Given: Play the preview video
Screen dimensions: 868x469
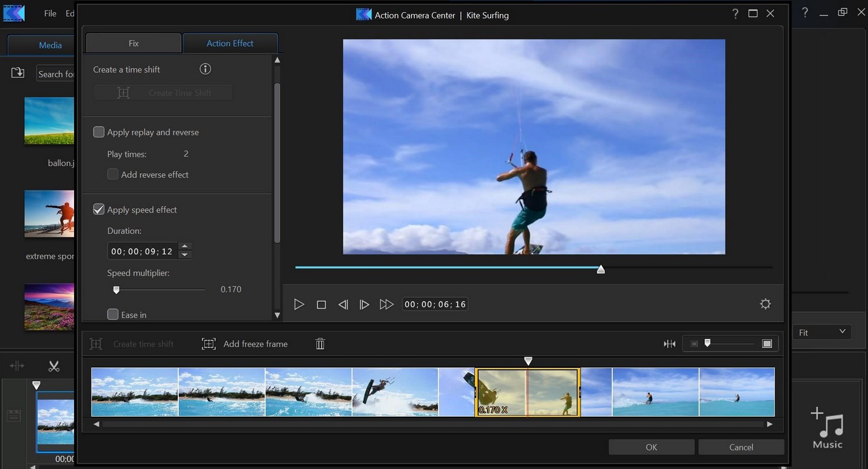Looking at the screenshot, I should (299, 305).
